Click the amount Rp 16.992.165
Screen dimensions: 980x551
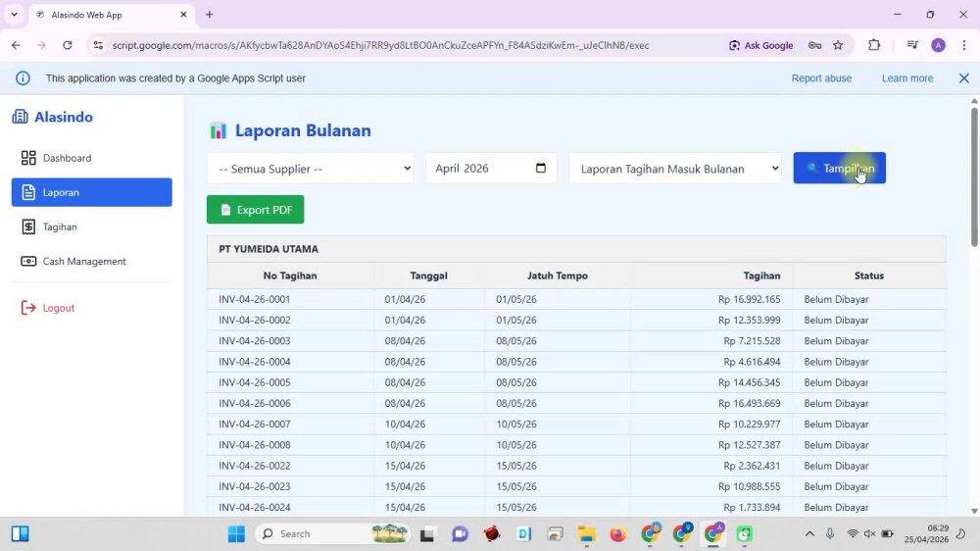click(x=749, y=299)
